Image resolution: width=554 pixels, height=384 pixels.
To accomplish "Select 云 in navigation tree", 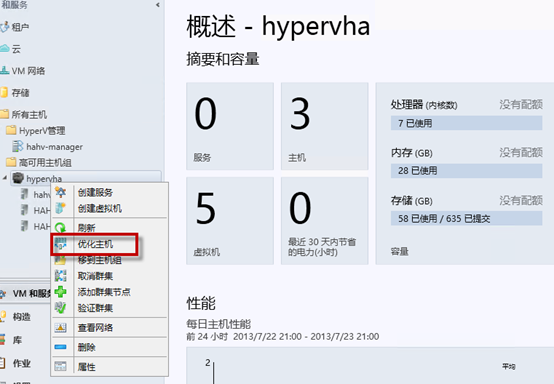I will coord(16,49).
